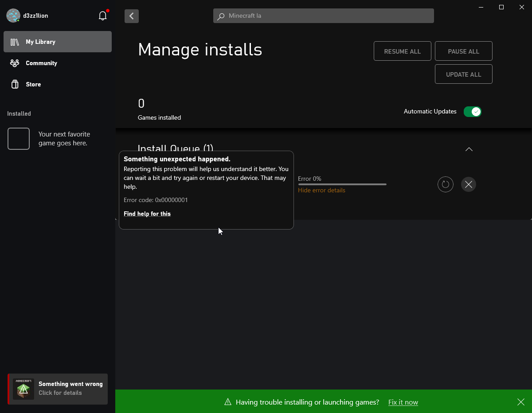This screenshot has width=532, height=413.
Task: Dismiss the green troubleshooting banner
Action: [520, 402]
